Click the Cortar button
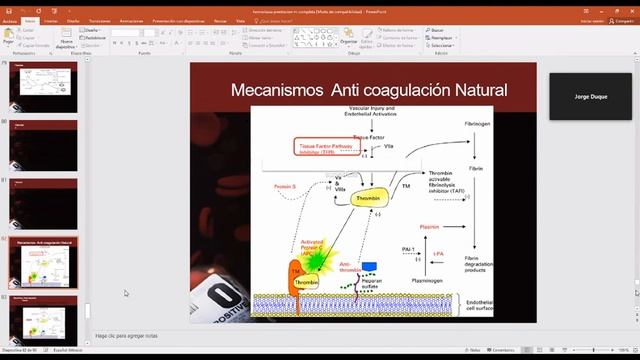640x360 pixels. (26, 30)
